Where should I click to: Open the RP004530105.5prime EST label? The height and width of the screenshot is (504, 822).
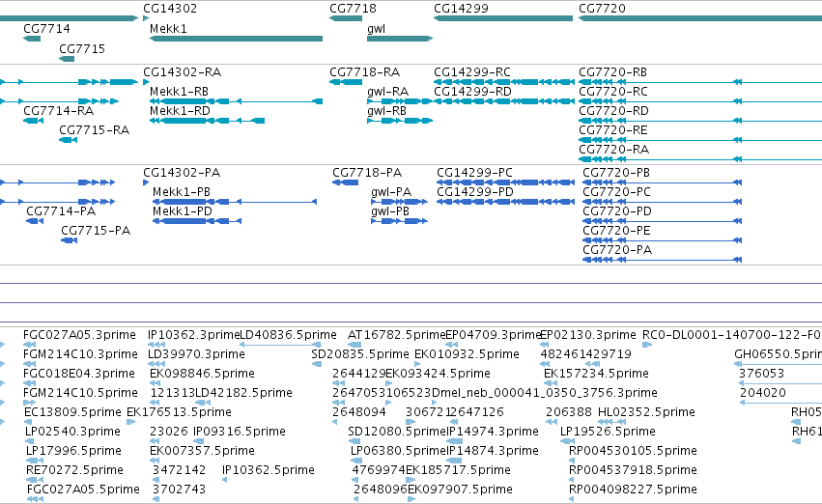click(x=633, y=451)
